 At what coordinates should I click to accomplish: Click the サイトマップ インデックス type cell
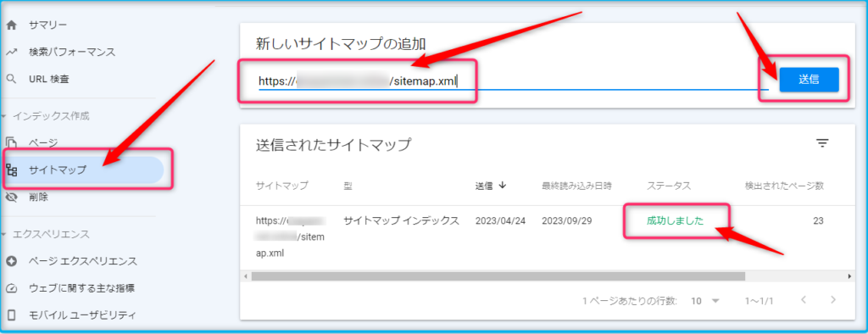coord(401,220)
